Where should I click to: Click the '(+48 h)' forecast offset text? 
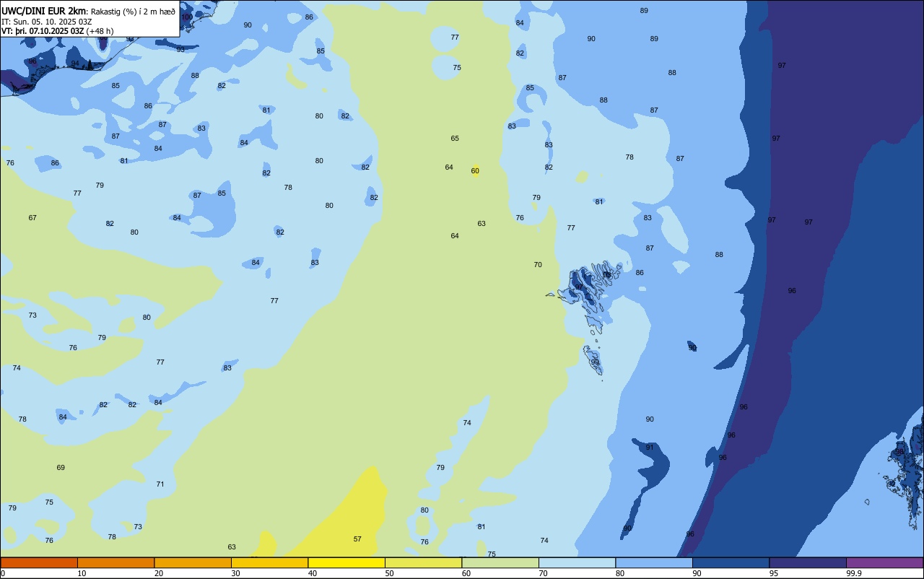[x=100, y=31]
